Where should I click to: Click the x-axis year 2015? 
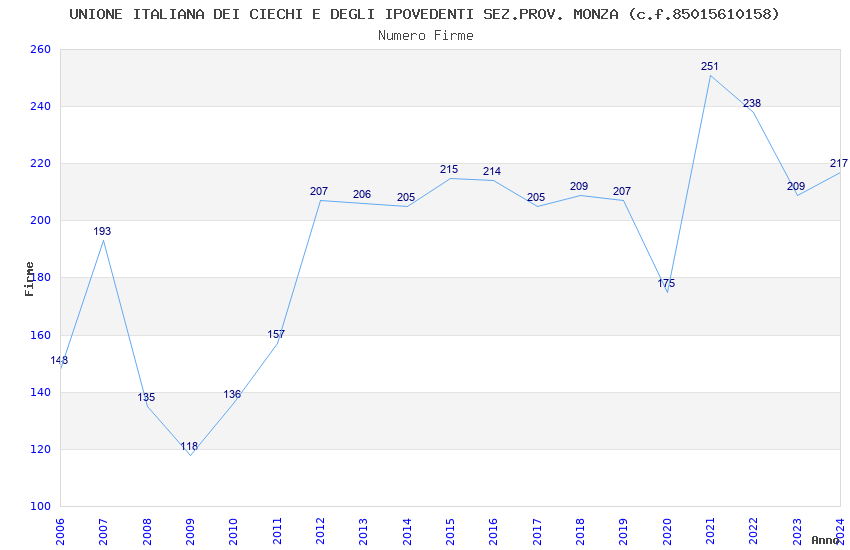pyautogui.click(x=450, y=531)
